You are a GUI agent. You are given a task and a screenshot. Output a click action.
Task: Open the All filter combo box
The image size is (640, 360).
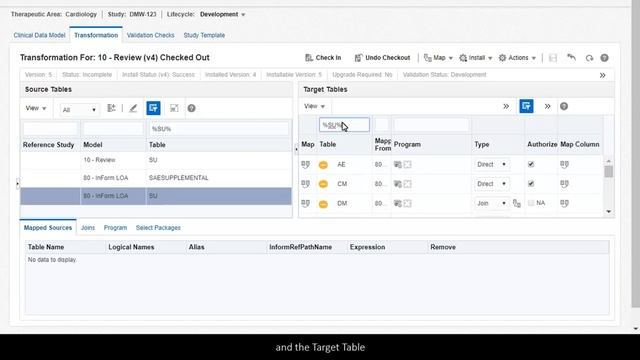click(x=79, y=109)
